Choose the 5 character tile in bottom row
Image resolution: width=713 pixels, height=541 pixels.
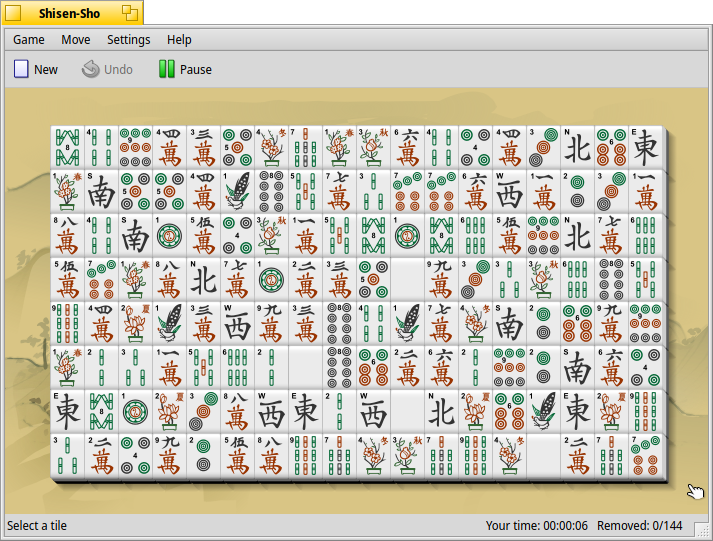(x=238, y=456)
